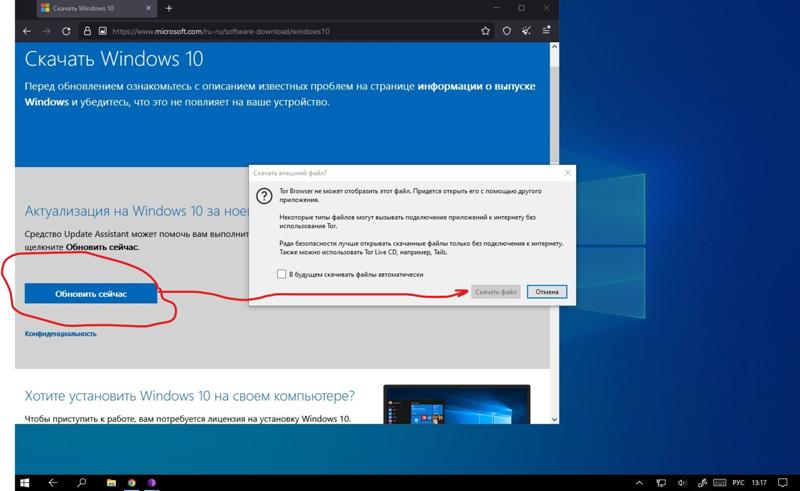Image resolution: width=800 pixels, height=491 pixels.
Task: Click 'Отмена' in download dialog
Action: (547, 292)
